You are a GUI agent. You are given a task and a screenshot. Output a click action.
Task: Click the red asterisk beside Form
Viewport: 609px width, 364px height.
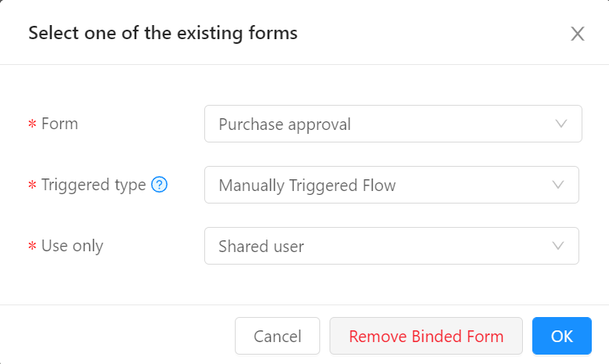(x=32, y=124)
